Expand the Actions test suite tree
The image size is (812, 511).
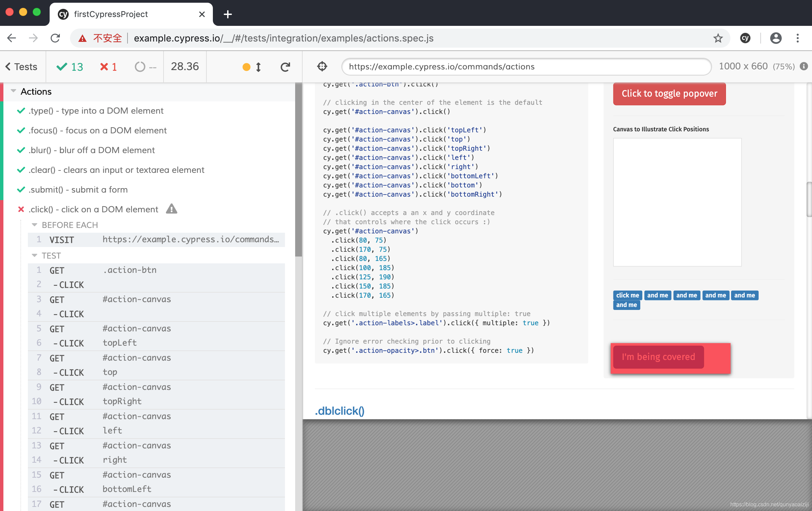tap(13, 91)
